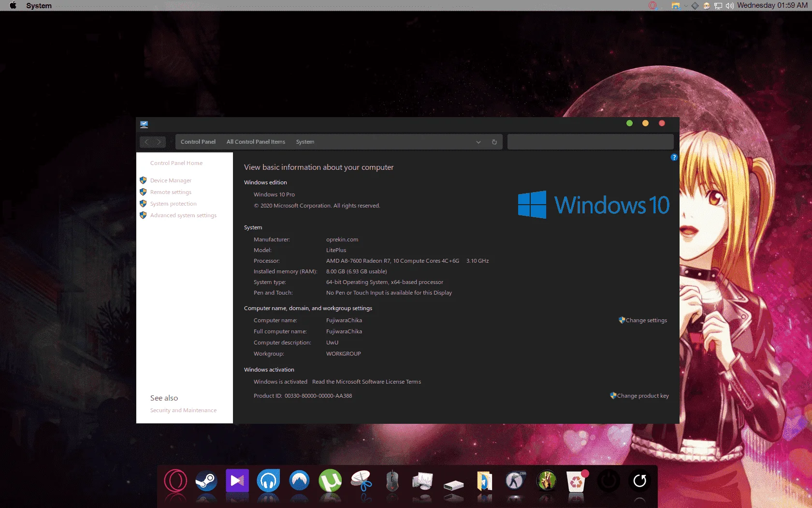
Task: Go forward using the right arrow button
Action: coord(159,142)
